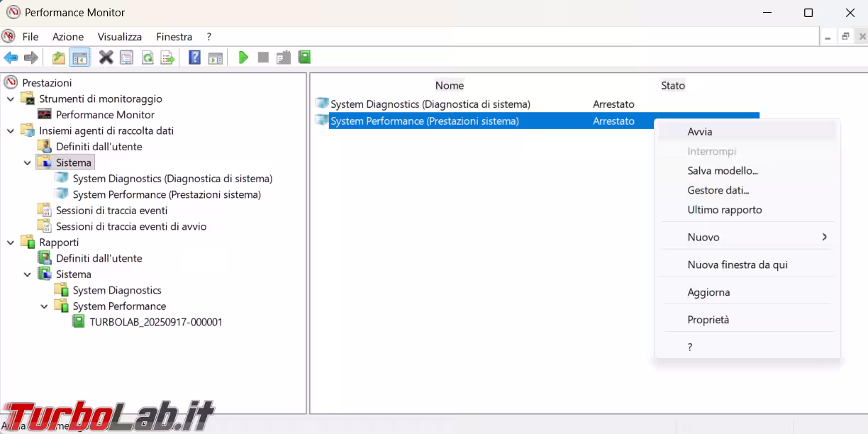Screen dimensions: 868x434
Task: Collapse the Insiemi agenti di raccolta dati node
Action: point(11,131)
